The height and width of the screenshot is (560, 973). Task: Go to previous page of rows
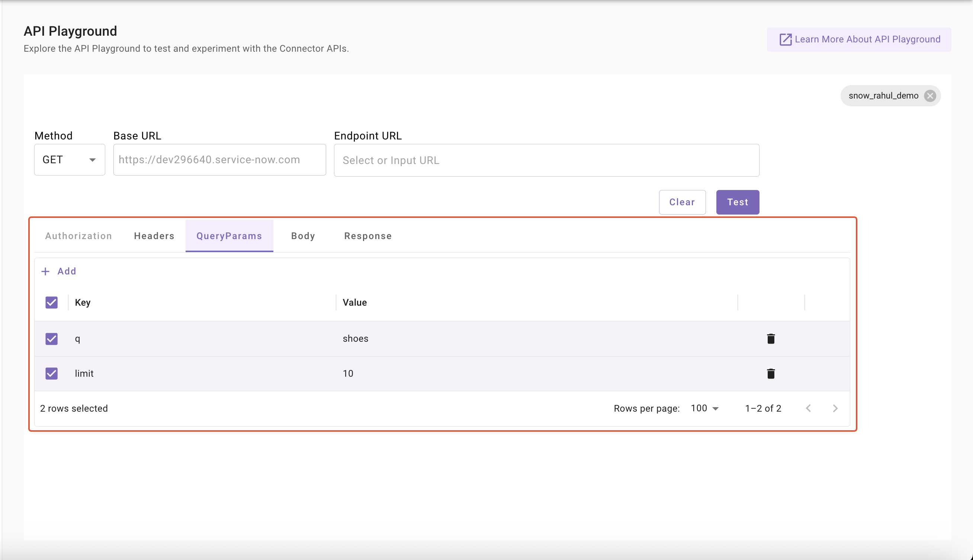tap(808, 408)
